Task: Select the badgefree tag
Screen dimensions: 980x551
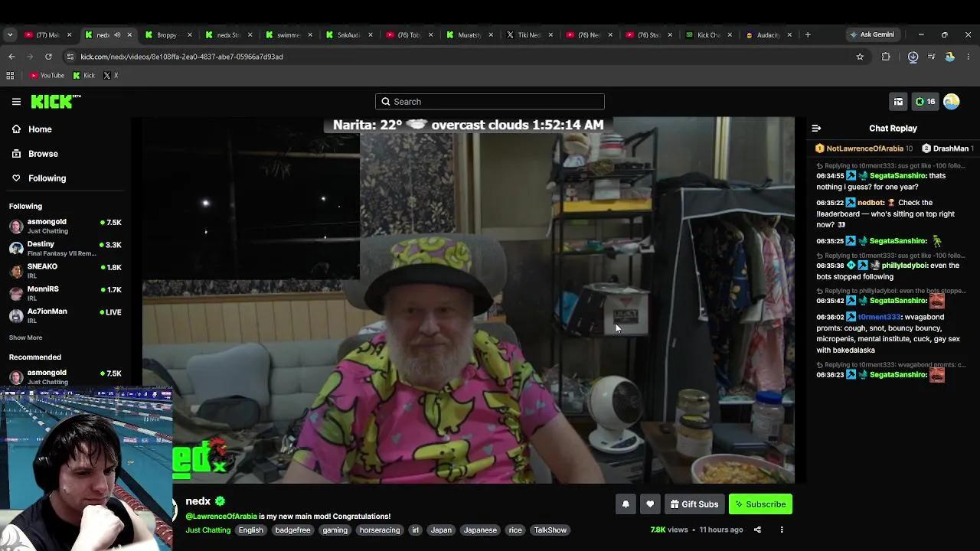Action: tap(292, 530)
